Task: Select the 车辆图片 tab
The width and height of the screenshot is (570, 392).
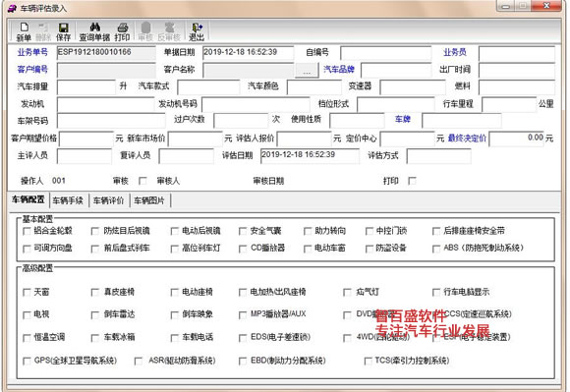Action: coord(149,200)
